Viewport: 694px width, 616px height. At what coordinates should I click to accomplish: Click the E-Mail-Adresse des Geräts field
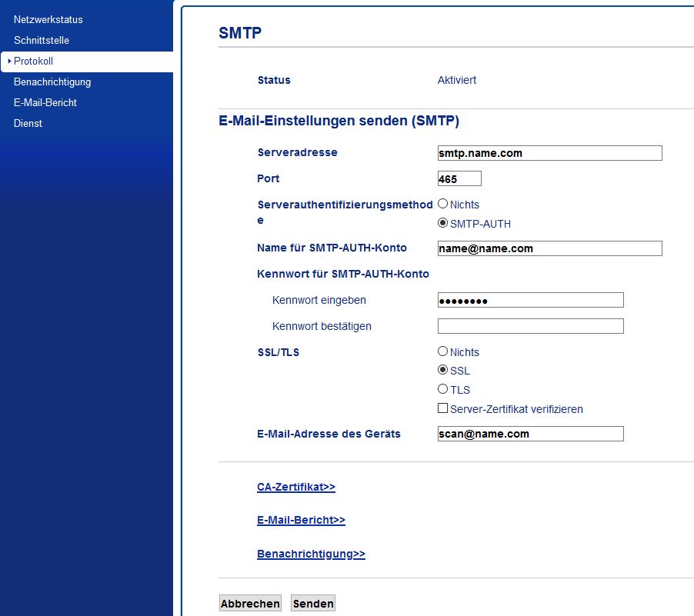531,434
